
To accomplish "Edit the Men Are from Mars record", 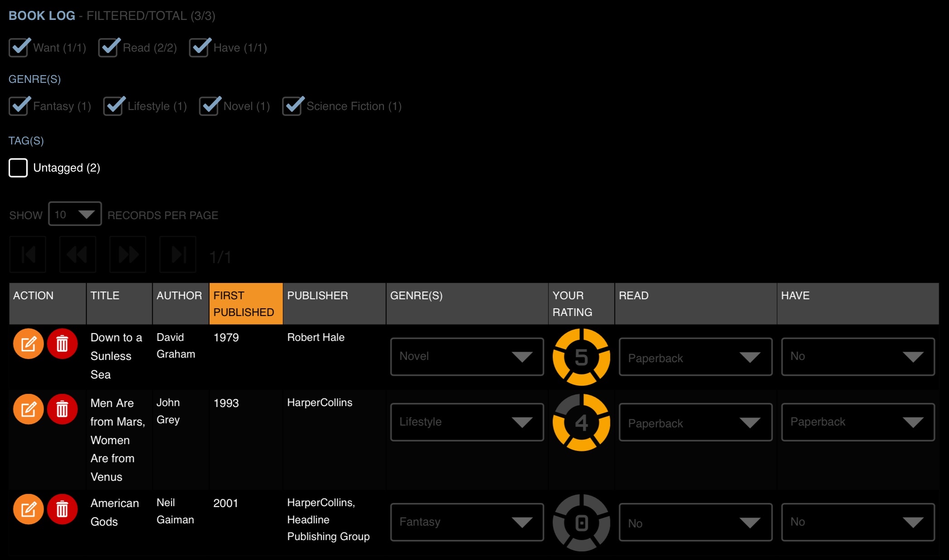I will 28,409.
